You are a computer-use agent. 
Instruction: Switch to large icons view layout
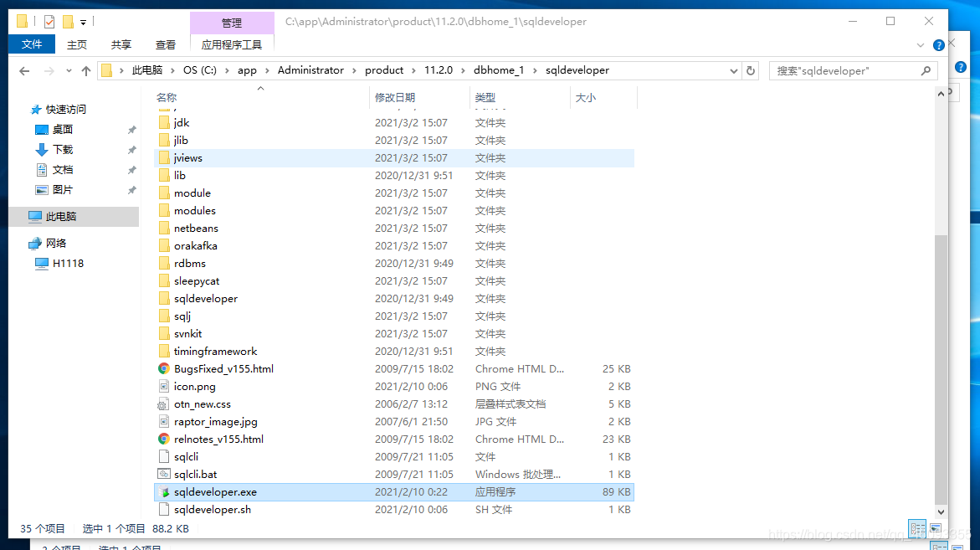(x=936, y=528)
